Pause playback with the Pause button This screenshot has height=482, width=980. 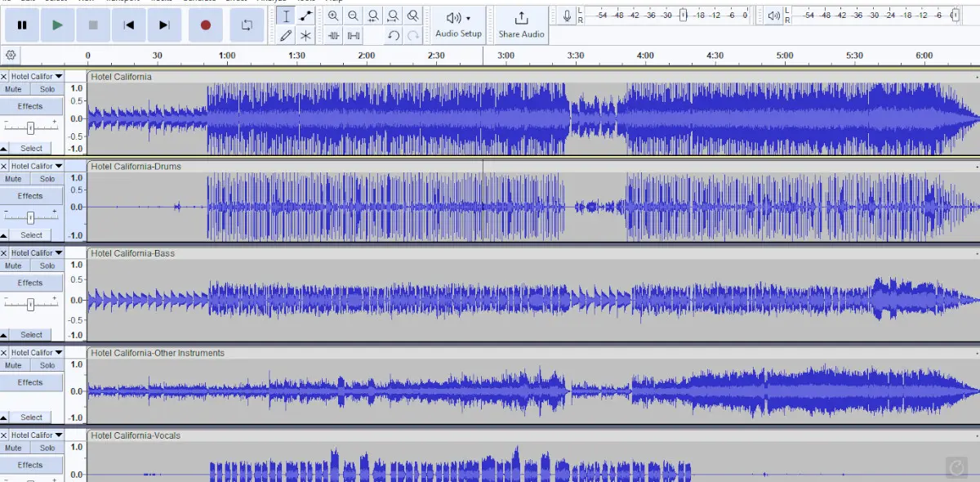[22, 25]
